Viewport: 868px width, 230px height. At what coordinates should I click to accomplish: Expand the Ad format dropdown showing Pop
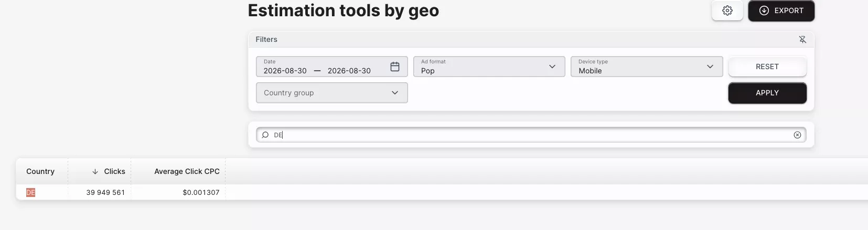click(489, 67)
